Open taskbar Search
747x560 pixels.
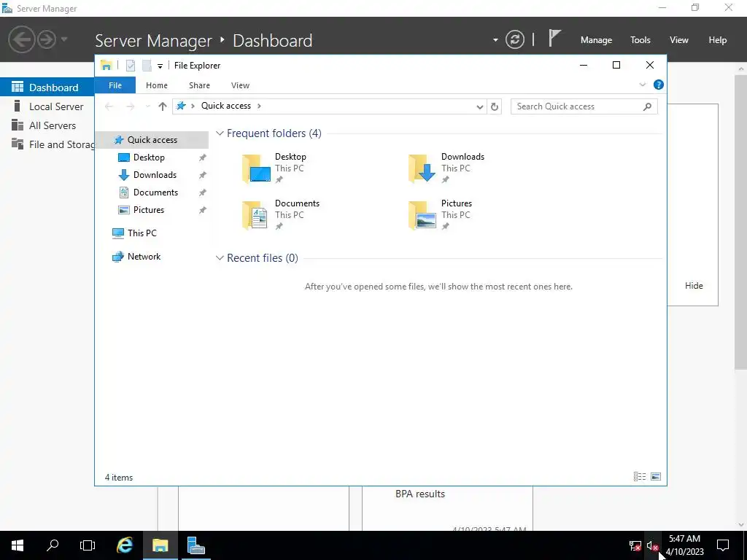pos(53,545)
